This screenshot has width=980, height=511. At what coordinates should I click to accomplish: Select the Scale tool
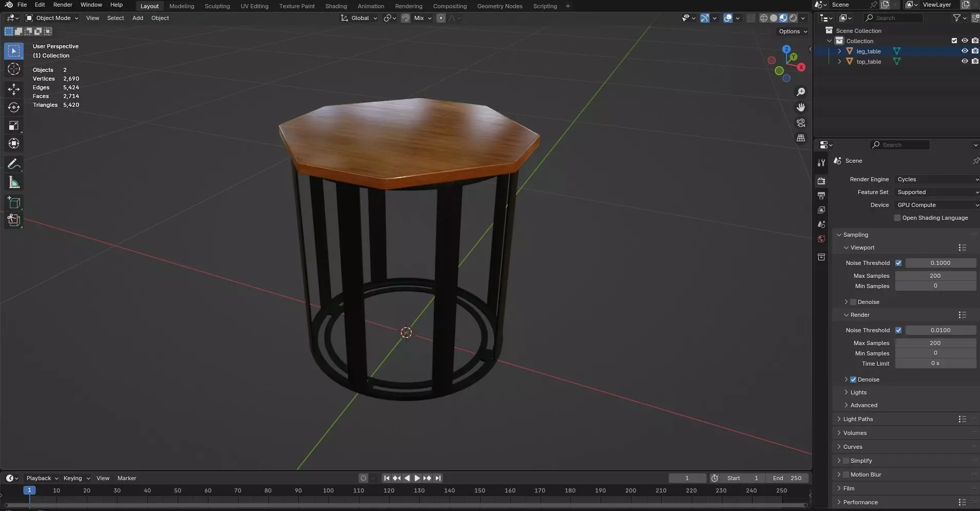pos(14,126)
